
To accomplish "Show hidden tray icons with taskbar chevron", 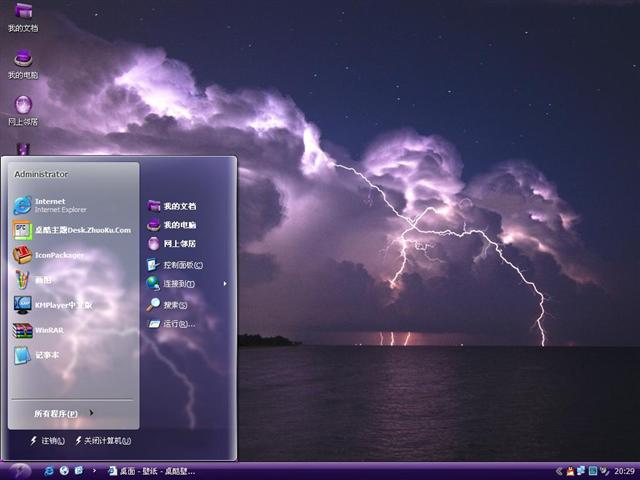I will tap(559, 470).
